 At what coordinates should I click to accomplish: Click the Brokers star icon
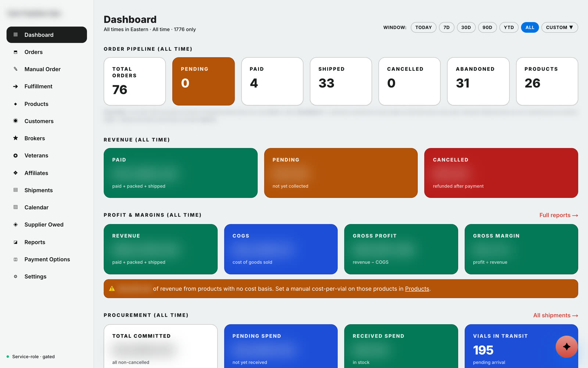[x=15, y=138]
